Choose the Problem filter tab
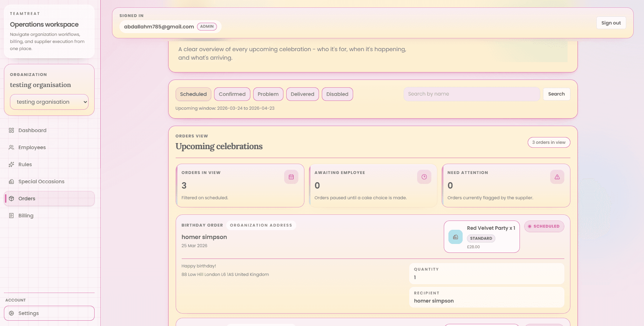The width and height of the screenshot is (644, 326). [x=268, y=94]
